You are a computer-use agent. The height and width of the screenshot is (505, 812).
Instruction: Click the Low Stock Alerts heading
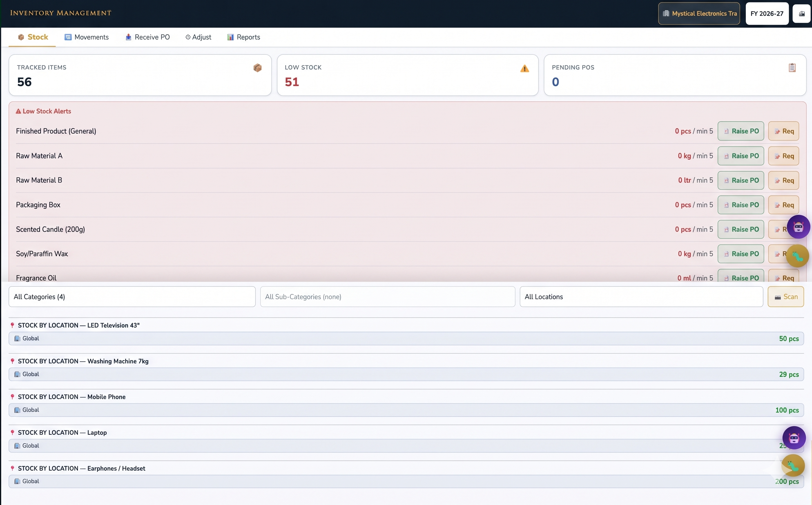pos(43,111)
